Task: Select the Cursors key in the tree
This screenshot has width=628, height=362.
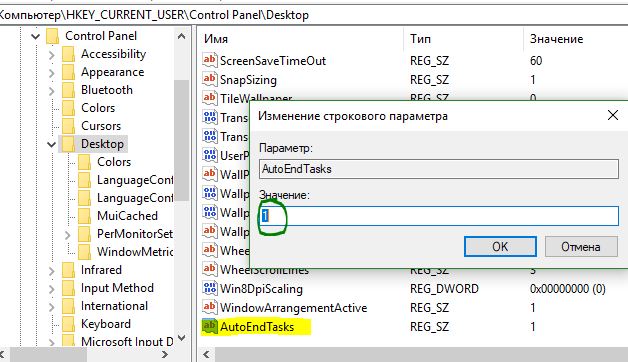Action: click(x=101, y=126)
